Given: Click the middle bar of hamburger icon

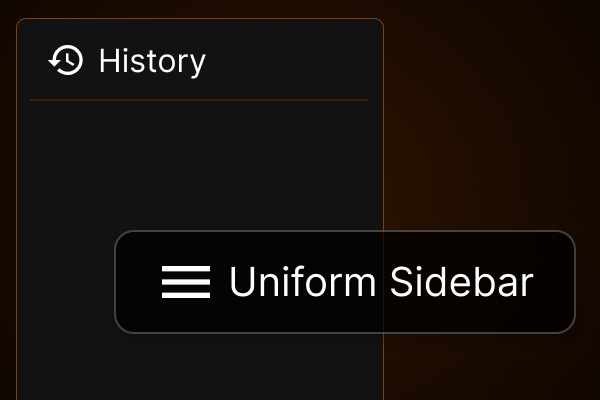Looking at the screenshot, I should [x=186, y=282].
